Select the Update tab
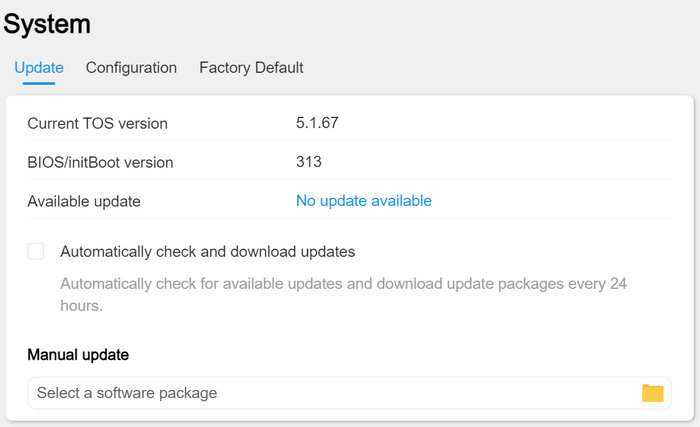The width and height of the screenshot is (700, 427). (x=39, y=68)
